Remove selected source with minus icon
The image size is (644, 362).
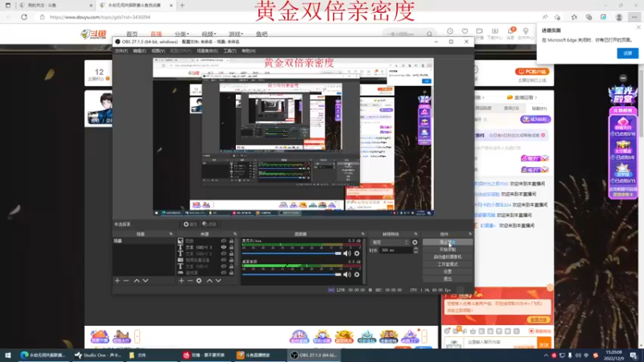pyautogui.click(x=190, y=281)
